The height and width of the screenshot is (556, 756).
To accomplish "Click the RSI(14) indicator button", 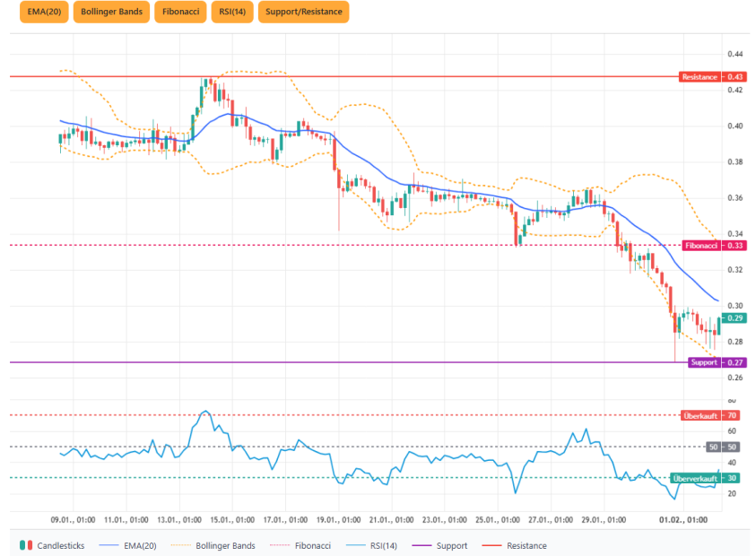I will tap(232, 13).
